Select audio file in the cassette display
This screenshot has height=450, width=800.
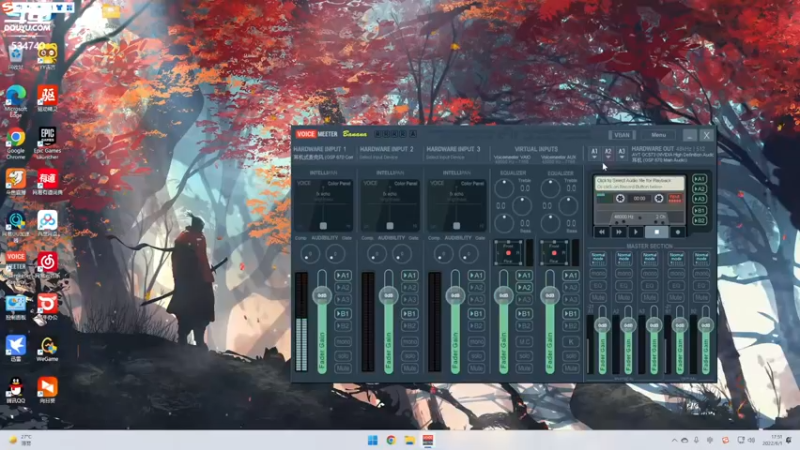coord(639,183)
